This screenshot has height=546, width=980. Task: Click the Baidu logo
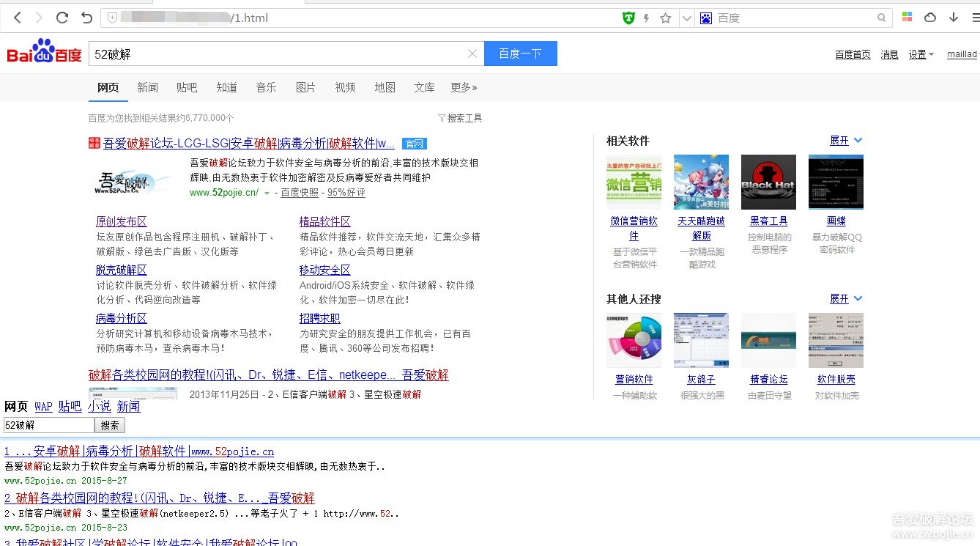[x=45, y=52]
